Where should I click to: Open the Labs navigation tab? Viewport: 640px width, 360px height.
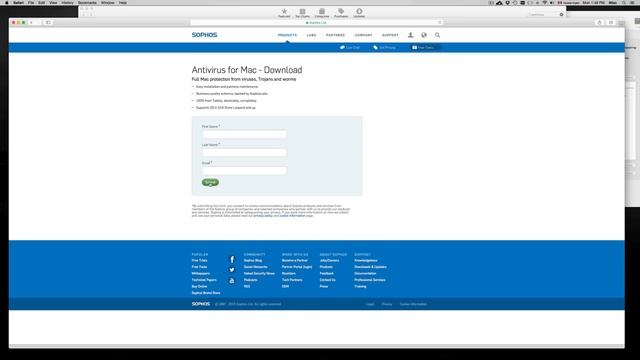pos(311,35)
